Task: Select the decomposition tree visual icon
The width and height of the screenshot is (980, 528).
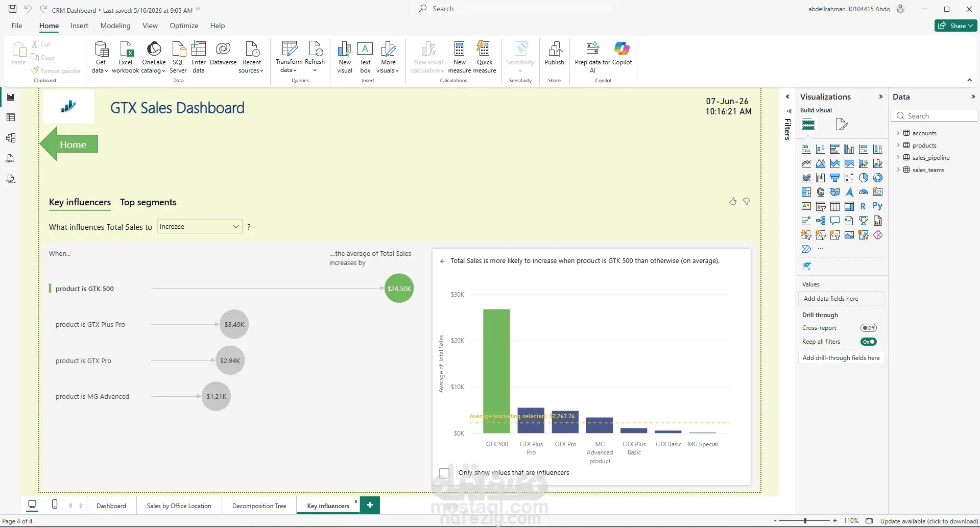Action: tap(821, 221)
